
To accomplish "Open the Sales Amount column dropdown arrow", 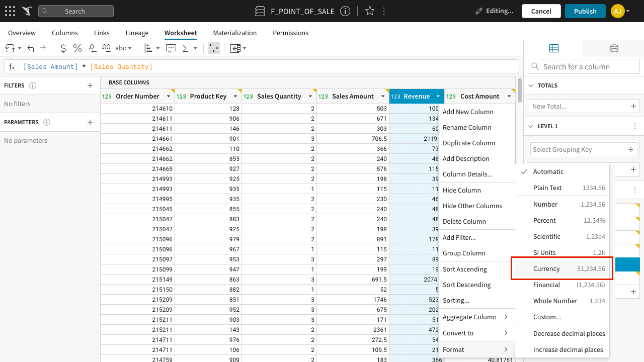I will tap(383, 97).
